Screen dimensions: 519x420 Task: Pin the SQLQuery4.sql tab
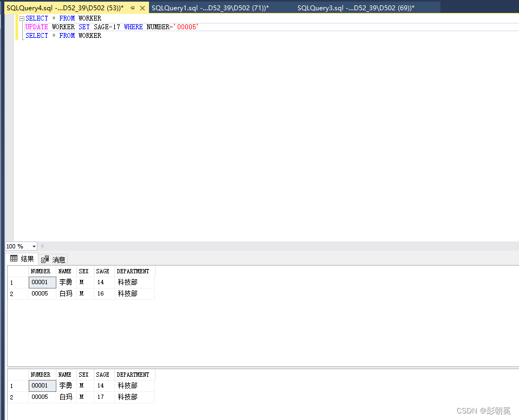pos(131,8)
